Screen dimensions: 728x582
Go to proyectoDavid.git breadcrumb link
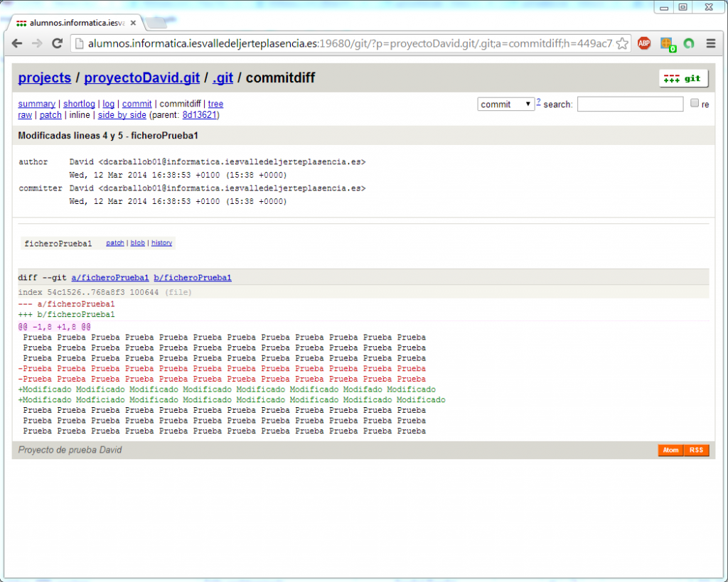(142, 77)
